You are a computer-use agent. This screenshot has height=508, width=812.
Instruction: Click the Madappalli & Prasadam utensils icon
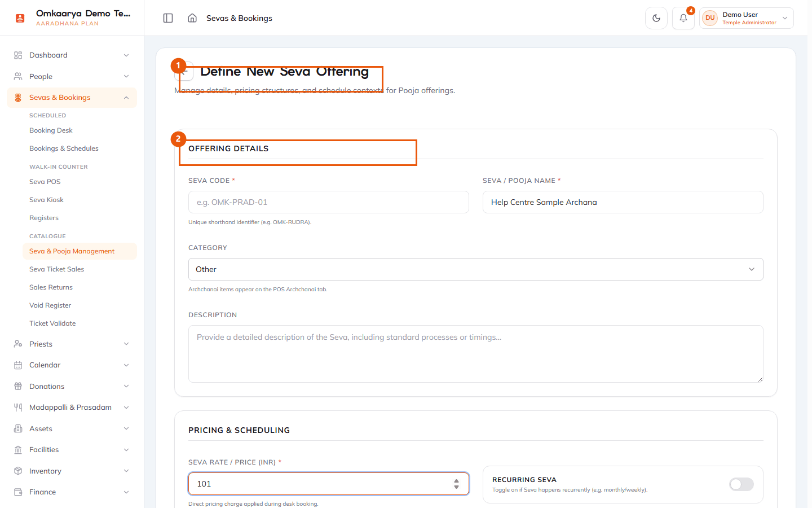18,408
